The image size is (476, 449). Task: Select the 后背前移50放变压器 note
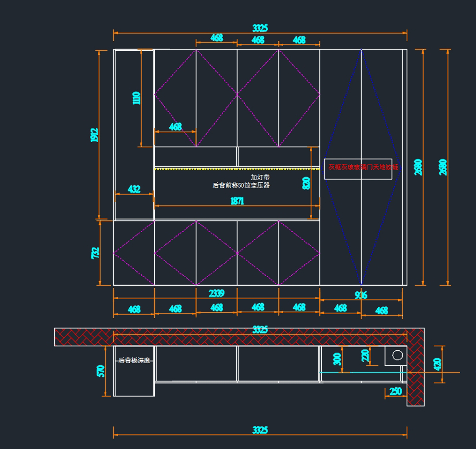(x=241, y=185)
